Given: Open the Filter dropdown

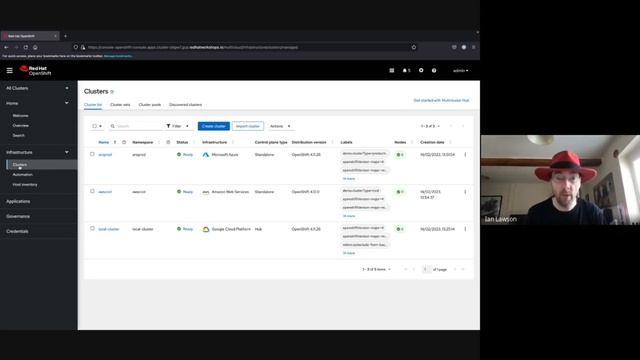Looking at the screenshot, I should tap(178, 126).
